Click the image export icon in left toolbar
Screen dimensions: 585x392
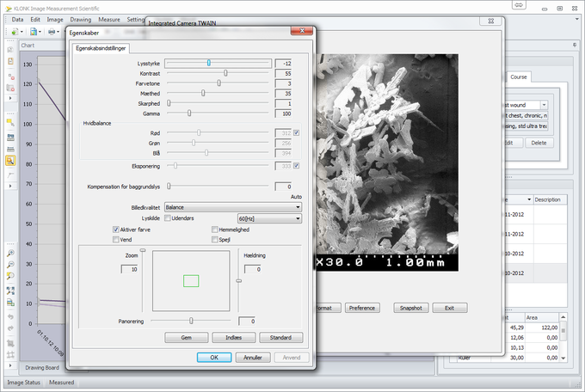pos(10,303)
